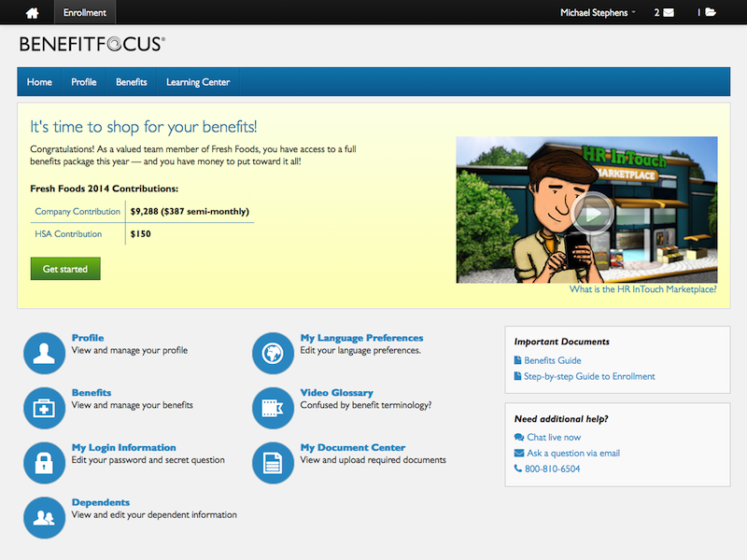Open My Login Information link

(x=124, y=448)
